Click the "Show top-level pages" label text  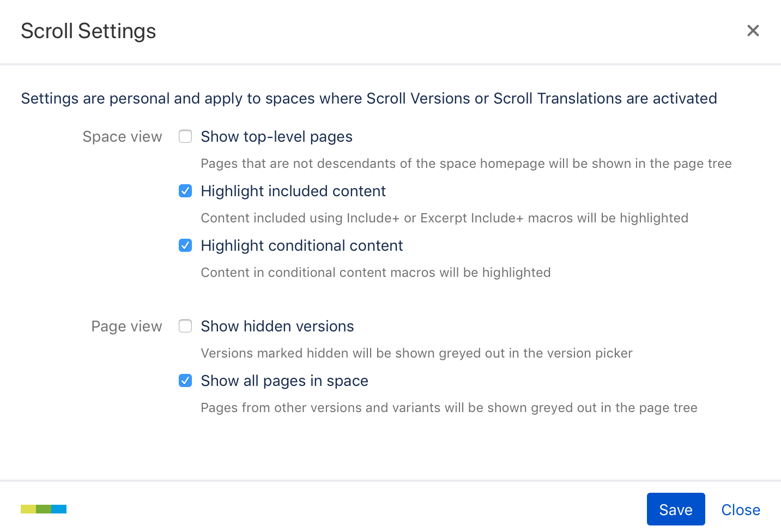[x=276, y=137]
